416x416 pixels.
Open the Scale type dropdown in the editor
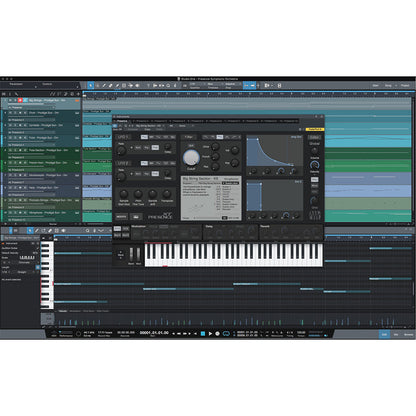click(25, 262)
